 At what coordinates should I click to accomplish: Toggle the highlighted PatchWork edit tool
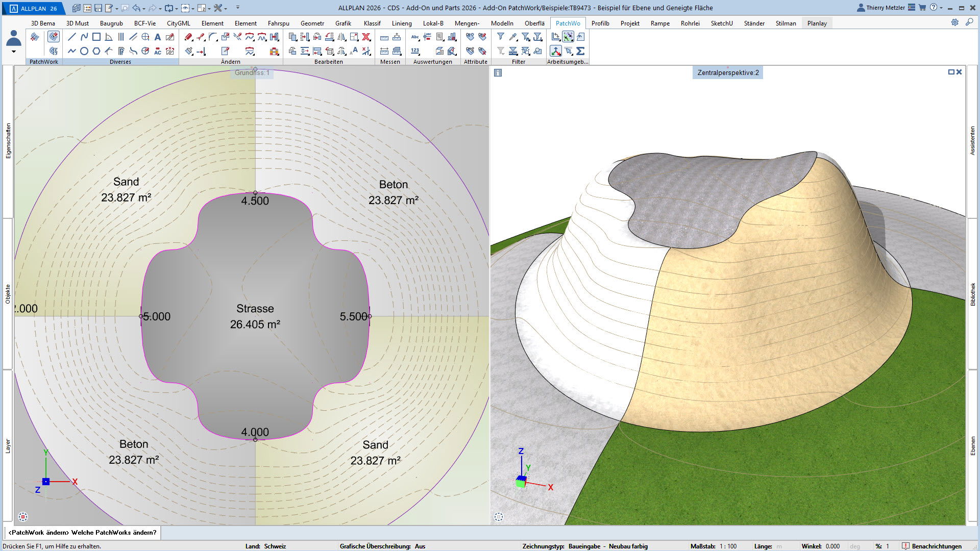tap(53, 37)
